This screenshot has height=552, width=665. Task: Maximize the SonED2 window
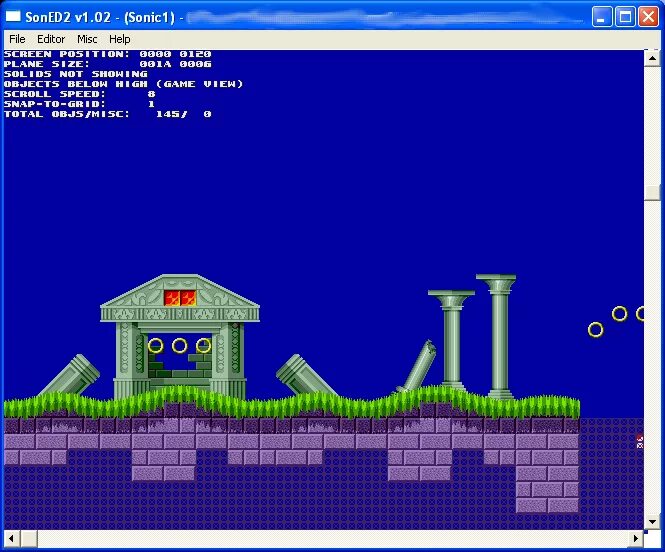[x=625, y=17]
